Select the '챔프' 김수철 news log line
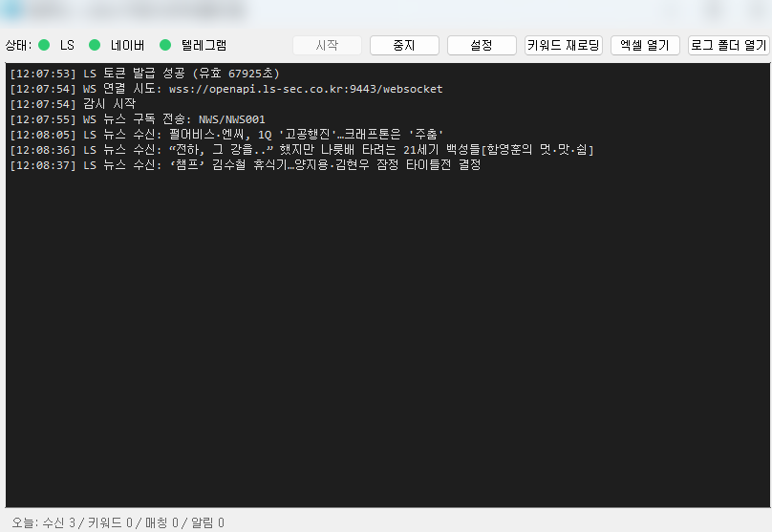Viewport: 772px width, 532px height. coord(246,165)
